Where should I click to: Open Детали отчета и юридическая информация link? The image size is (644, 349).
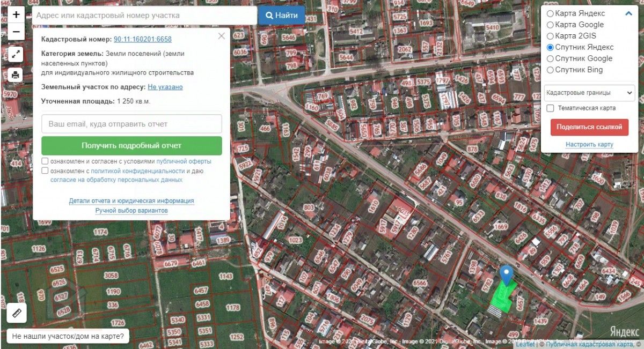click(x=131, y=201)
